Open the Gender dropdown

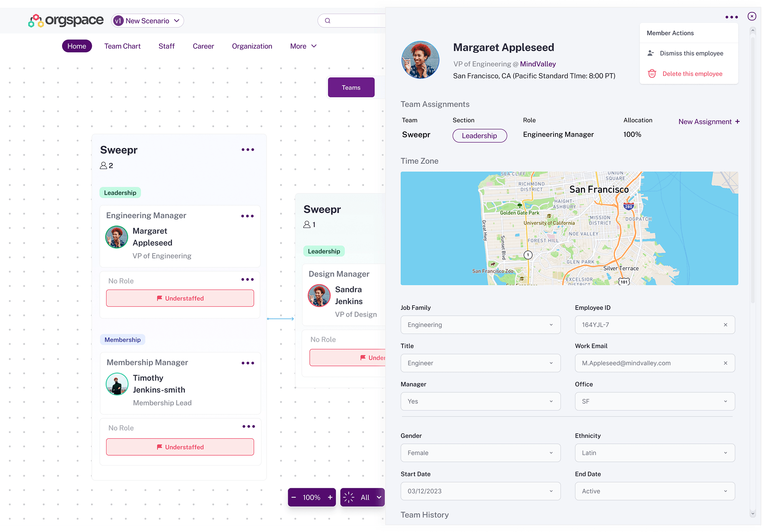point(480,453)
